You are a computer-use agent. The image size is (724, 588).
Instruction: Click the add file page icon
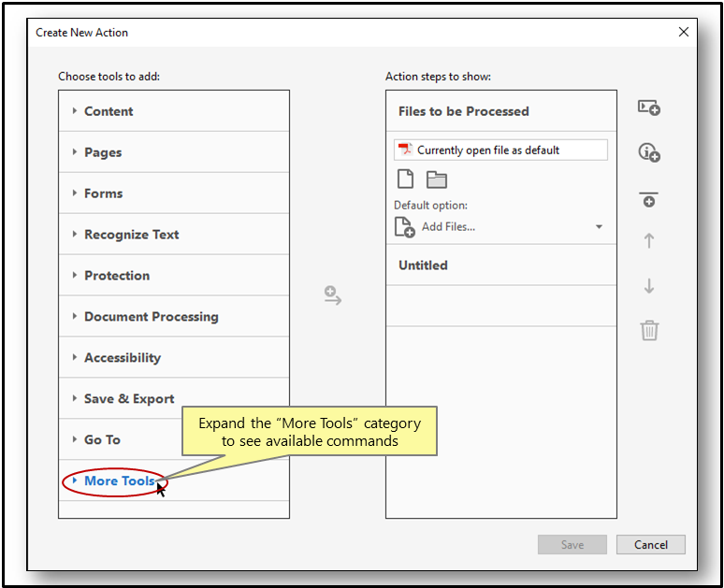[405, 180]
